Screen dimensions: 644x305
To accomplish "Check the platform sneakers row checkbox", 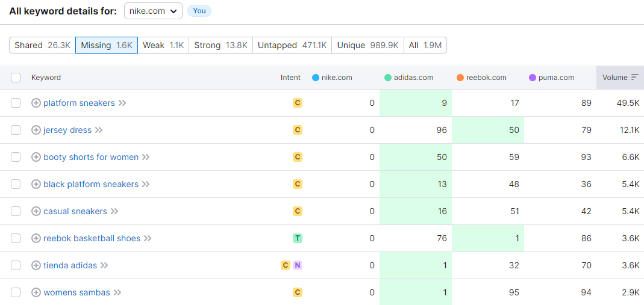I will pyautogui.click(x=16, y=103).
